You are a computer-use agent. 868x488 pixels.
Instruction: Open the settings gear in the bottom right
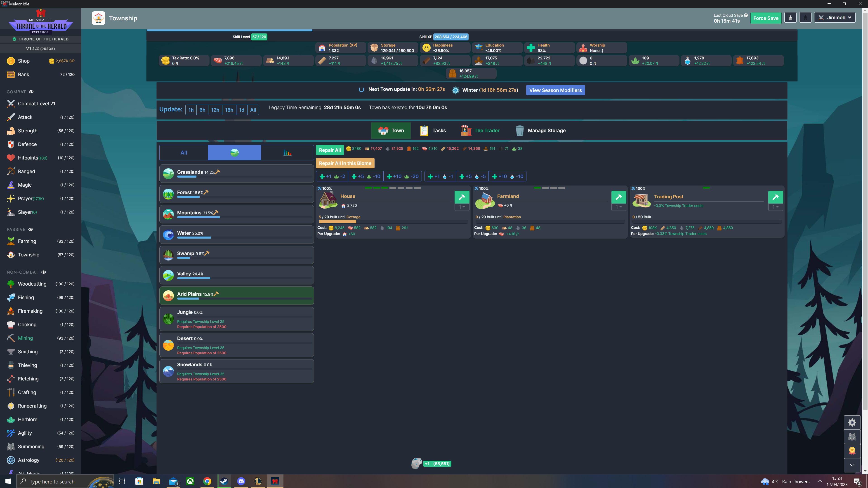[852, 422]
